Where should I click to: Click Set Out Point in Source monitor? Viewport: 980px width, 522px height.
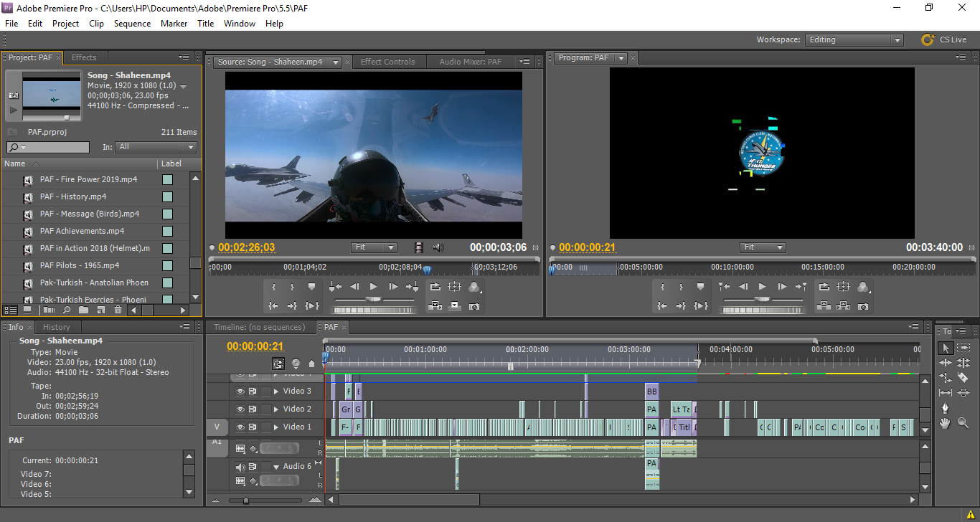[292, 287]
